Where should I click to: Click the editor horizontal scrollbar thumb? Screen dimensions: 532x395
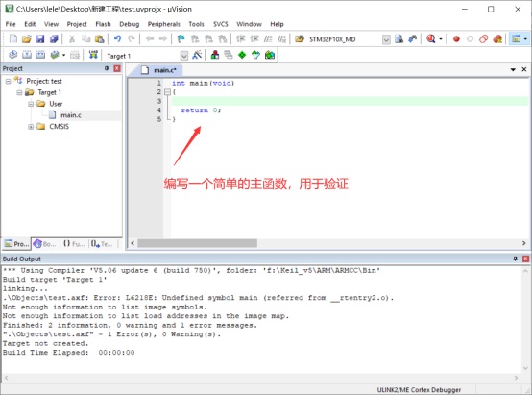(197, 243)
